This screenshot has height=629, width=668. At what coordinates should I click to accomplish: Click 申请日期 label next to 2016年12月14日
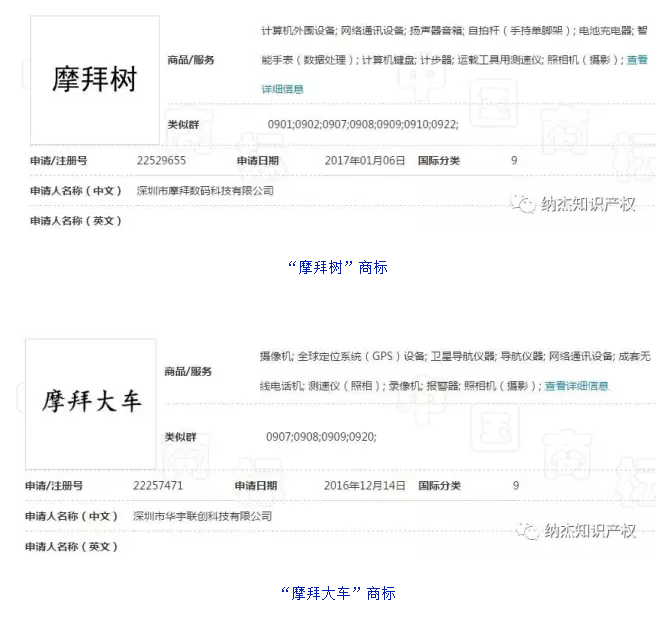coord(256,486)
